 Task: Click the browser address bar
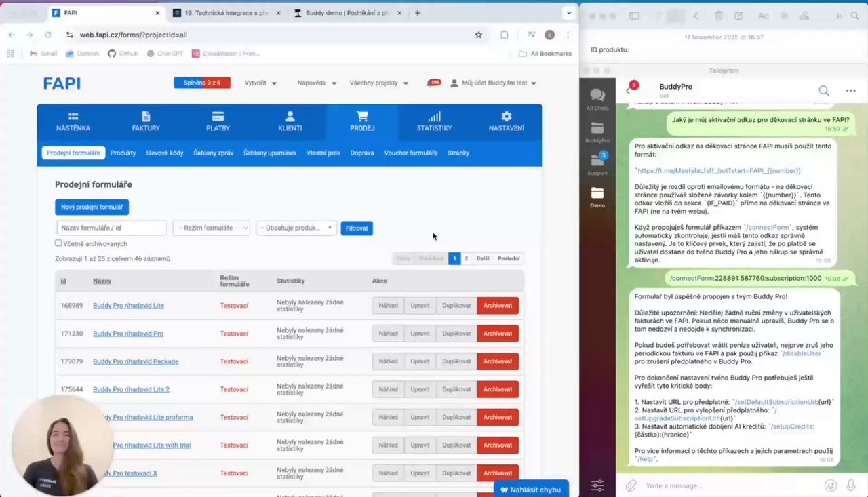pyautogui.click(x=271, y=35)
